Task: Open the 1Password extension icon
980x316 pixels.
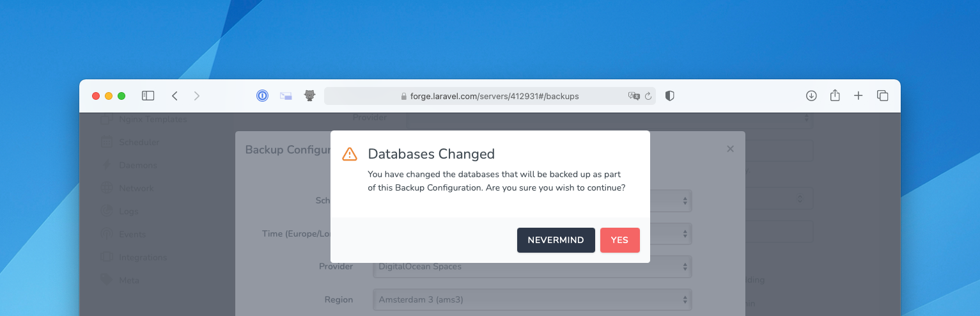Action: point(262,96)
